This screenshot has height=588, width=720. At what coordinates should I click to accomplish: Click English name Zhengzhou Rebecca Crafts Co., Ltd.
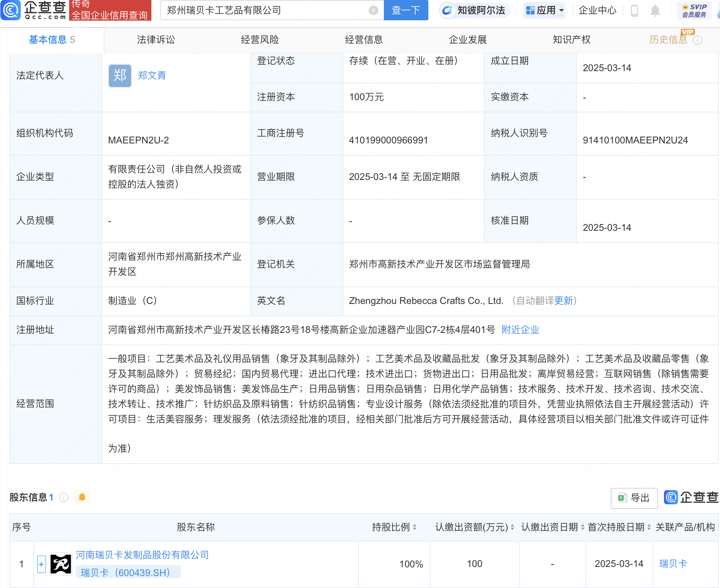pyautogui.click(x=426, y=301)
